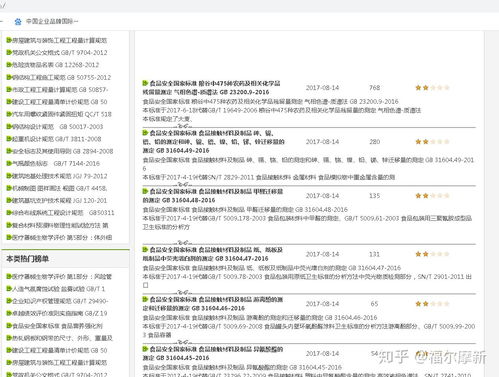Viewport: 499px width, 377px height.
Task: Click star rating of GB 31604.47-2016 row
Action: [432, 254]
